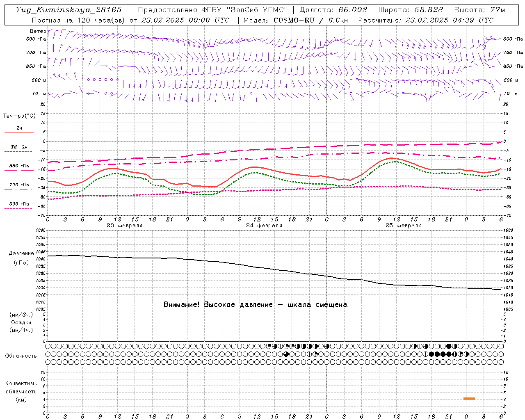
Task: Click the 'Предоставлено ФГБУ ЗапСиб УГМС' provider text
Action: click(x=213, y=10)
